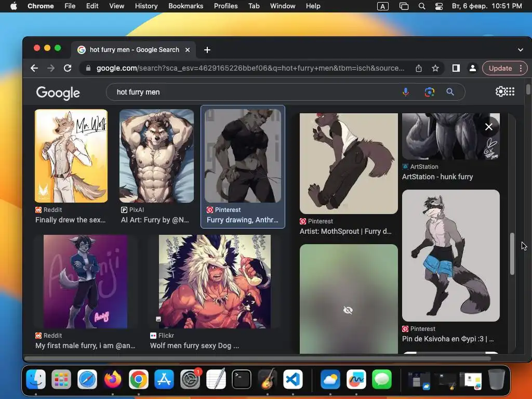Viewport: 532px width, 399px height.
Task: Open Reddit 'My first male furry' link
Action: (85, 345)
